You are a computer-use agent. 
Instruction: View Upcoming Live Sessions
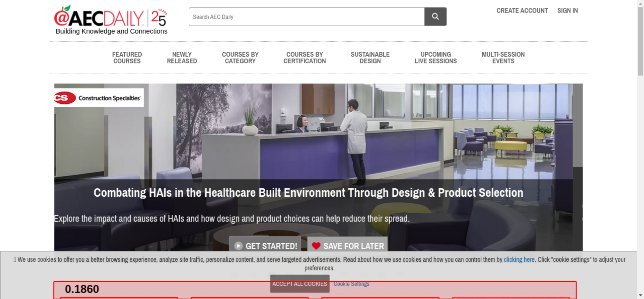[x=436, y=58]
